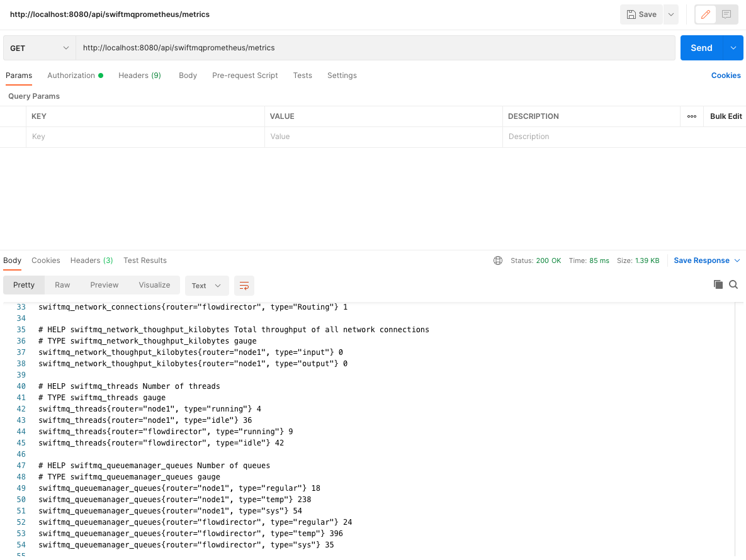The image size is (746, 560).
Task: Open Test Results tab
Action: point(145,260)
